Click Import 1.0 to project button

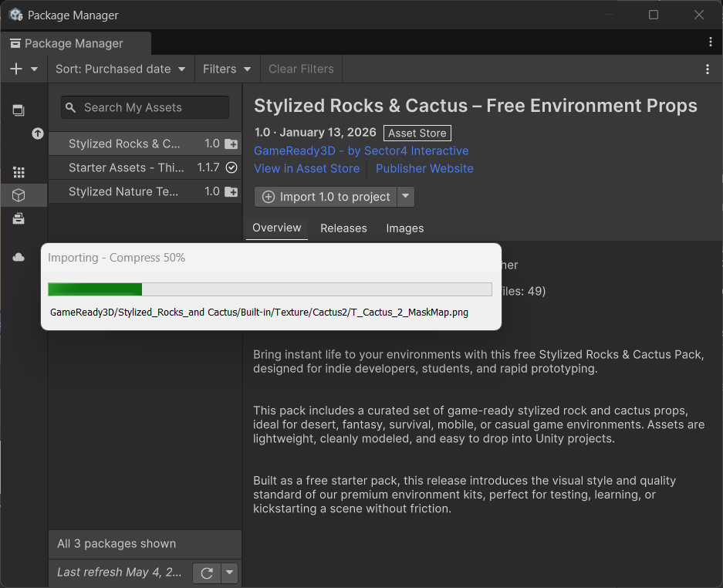point(326,197)
